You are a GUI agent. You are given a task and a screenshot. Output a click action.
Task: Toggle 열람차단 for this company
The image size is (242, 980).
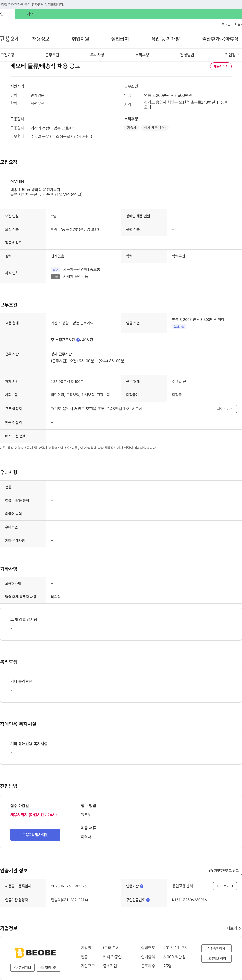click(48, 967)
